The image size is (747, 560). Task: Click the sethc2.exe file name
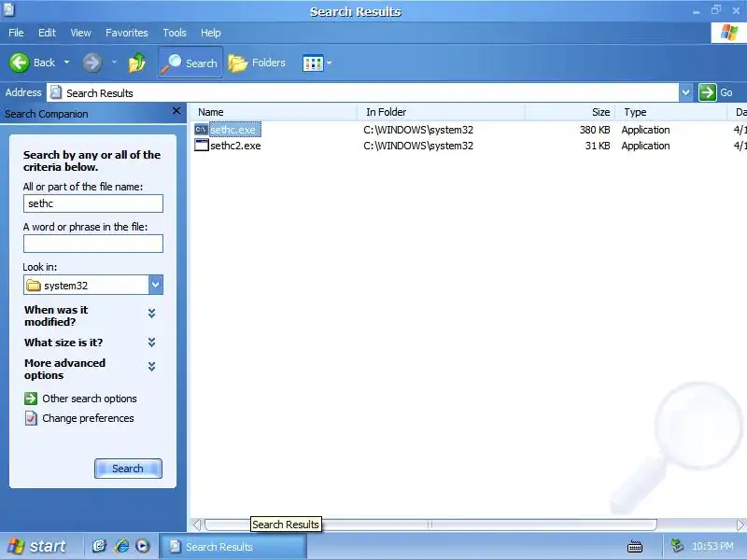[235, 146]
